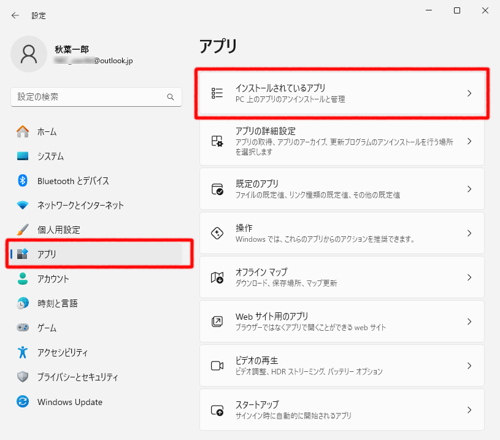The width and height of the screenshot is (500, 440).
Task: Click the back arrow in Settings
Action: 15,15
